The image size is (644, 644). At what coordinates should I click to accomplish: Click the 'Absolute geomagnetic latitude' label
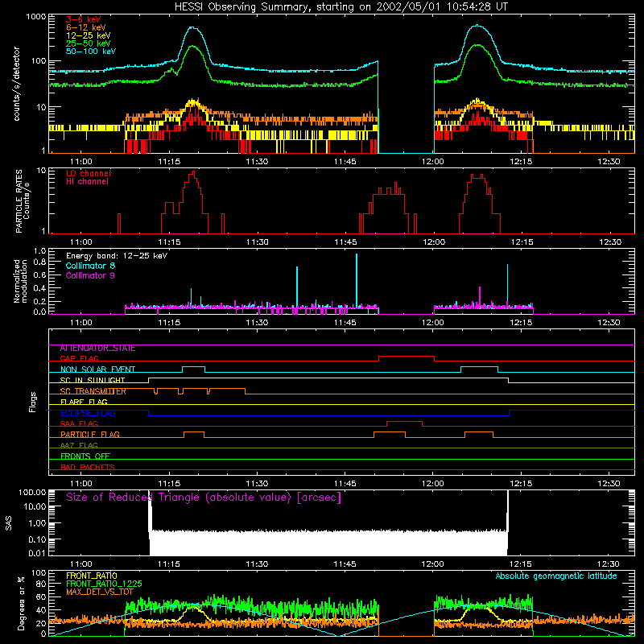(x=556, y=576)
